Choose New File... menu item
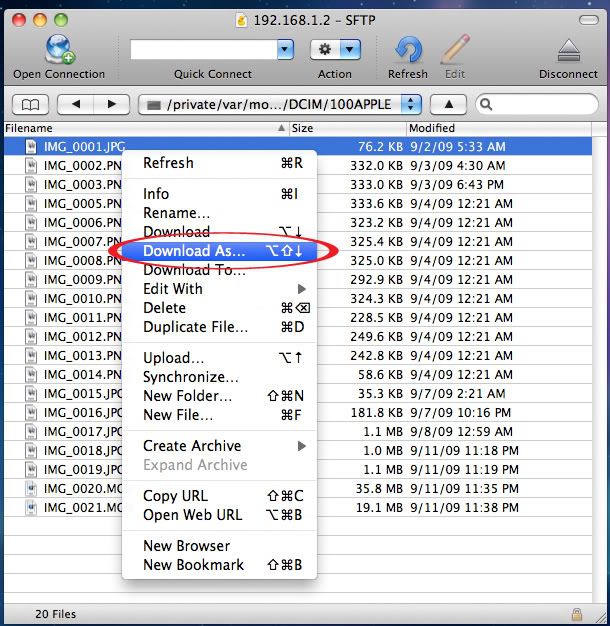Image resolution: width=610 pixels, height=626 pixels. tap(220, 415)
